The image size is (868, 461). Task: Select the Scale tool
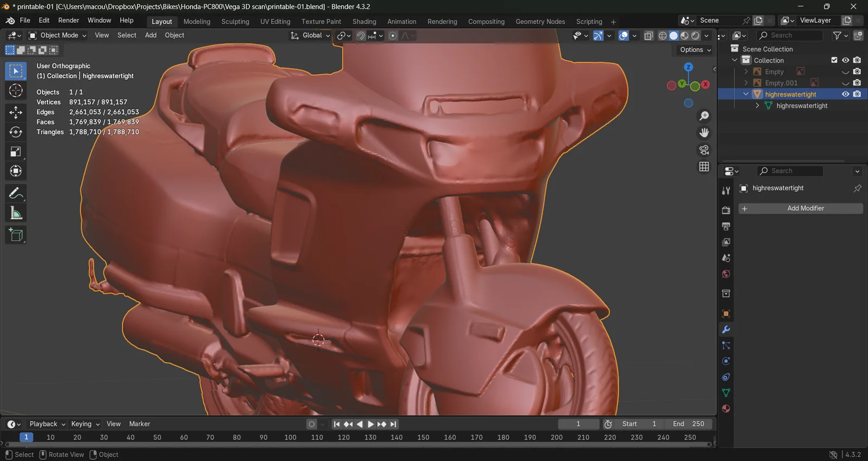tap(16, 152)
